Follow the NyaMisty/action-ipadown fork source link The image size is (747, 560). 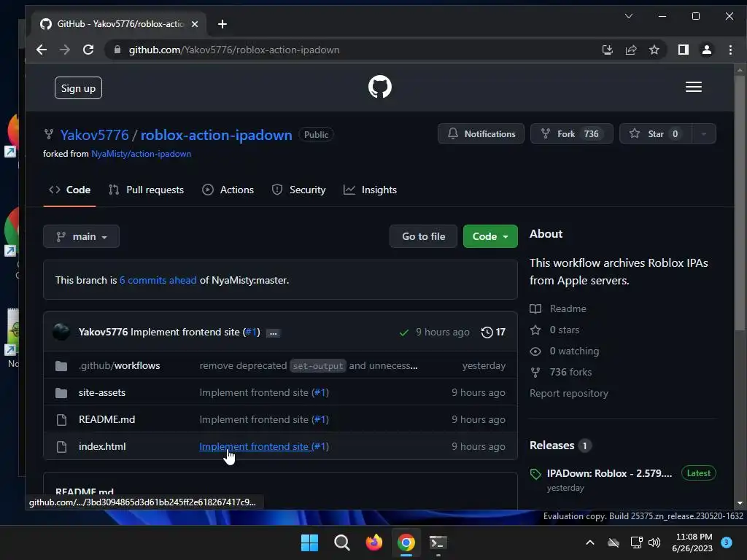[x=141, y=154]
